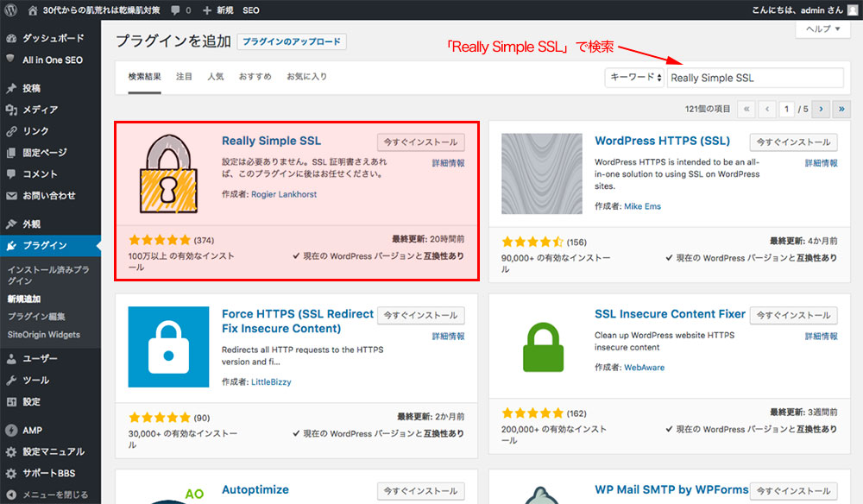Screen dimensions: 863x504
Task: Click the WordPress logo in admin bar
Action: pos(10,9)
